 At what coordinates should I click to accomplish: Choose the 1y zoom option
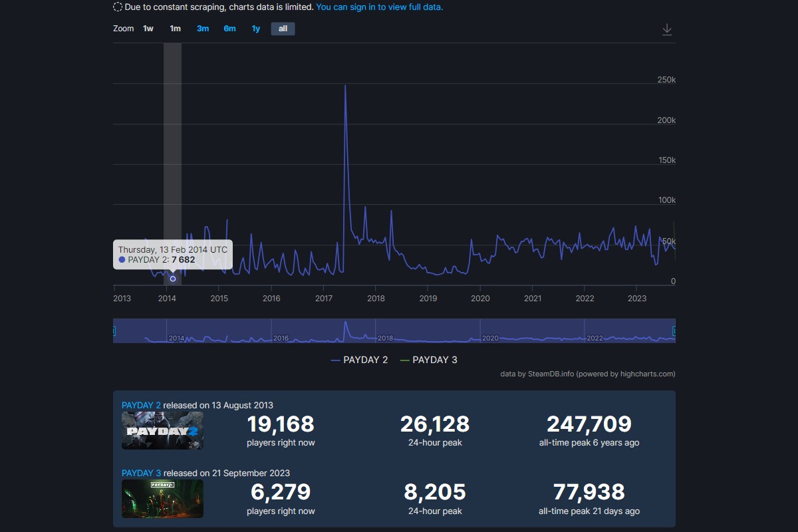coord(256,29)
